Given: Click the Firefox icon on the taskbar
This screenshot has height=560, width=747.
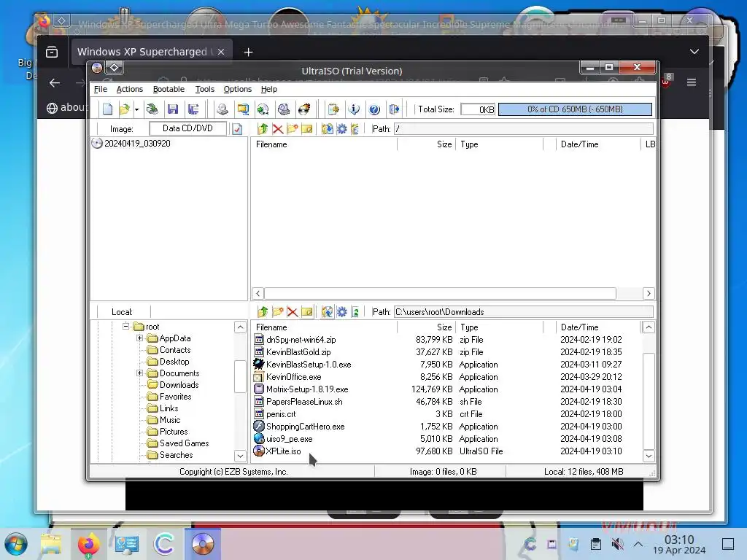Looking at the screenshot, I should tap(88, 544).
